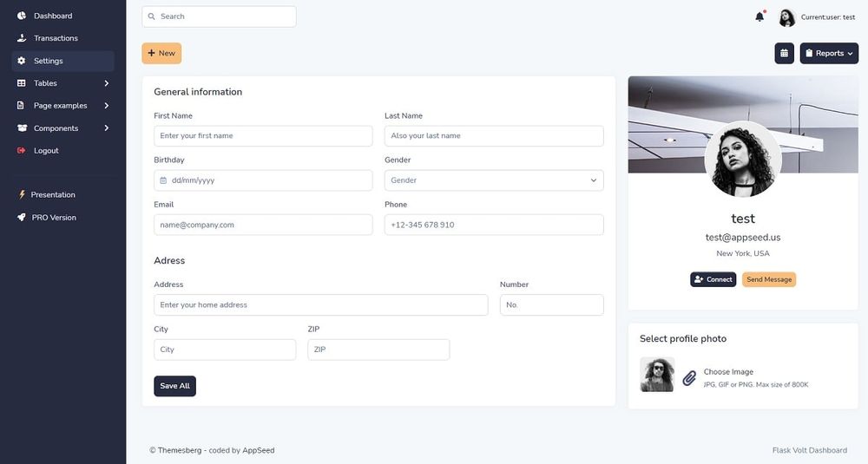Click the small profile photo thumbnail
The image size is (868, 464).
[x=657, y=375]
